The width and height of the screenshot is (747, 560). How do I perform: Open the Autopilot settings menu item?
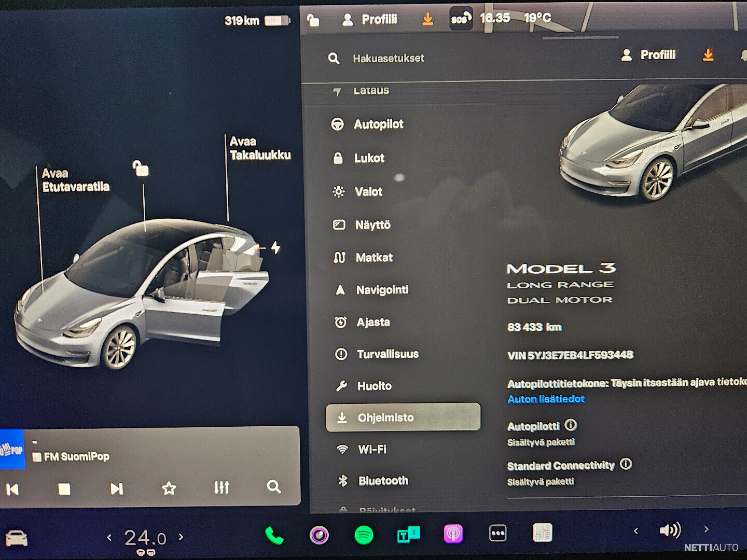point(378,124)
